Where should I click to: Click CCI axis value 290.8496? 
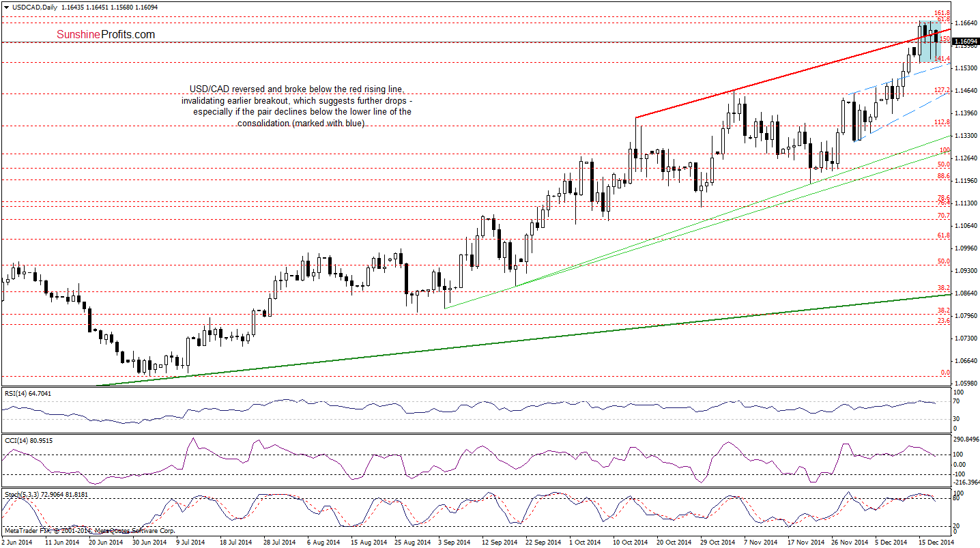coord(966,439)
